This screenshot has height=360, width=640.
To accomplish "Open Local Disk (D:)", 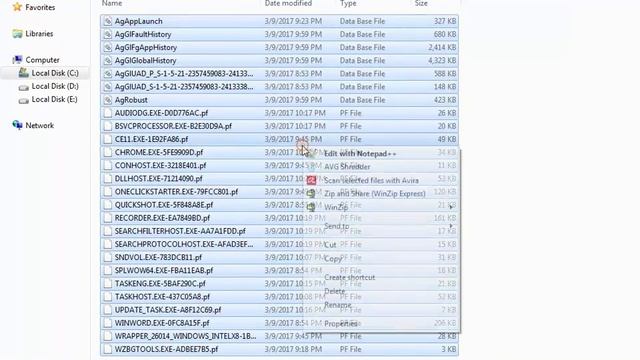I will tap(55, 86).
